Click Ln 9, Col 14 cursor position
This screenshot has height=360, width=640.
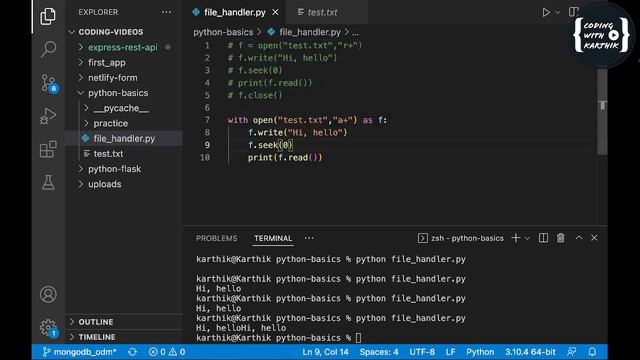pyautogui.click(x=325, y=352)
